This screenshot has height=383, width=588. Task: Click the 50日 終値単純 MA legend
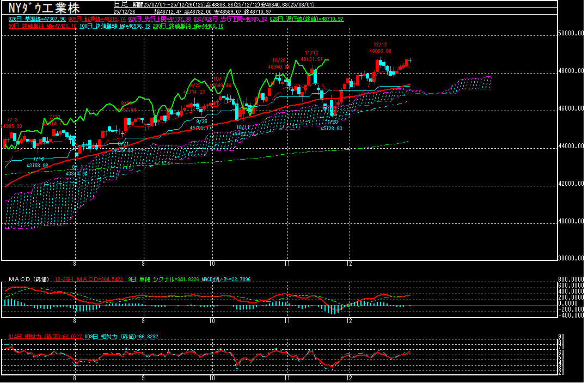pos(40,26)
